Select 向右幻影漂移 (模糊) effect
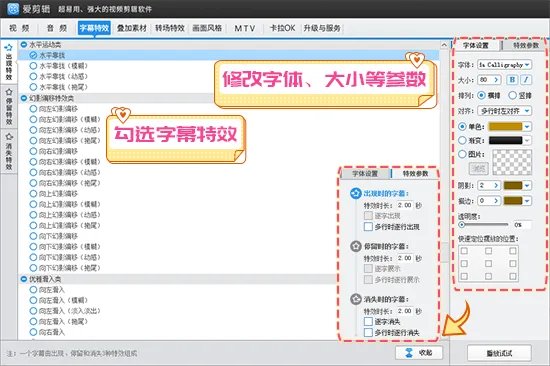Viewport: 550px width, 366px height. coord(33,162)
